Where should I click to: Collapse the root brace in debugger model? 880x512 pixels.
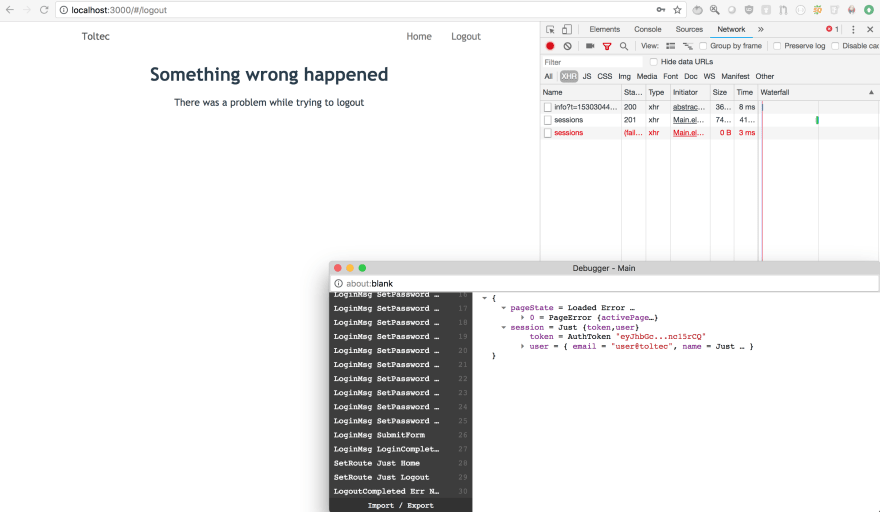click(x=484, y=298)
